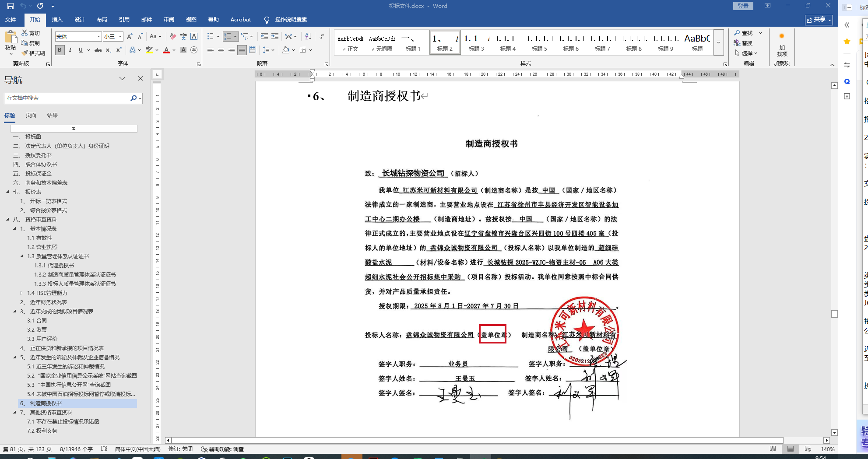Apply the 标题 1 heading style
The image size is (868, 459).
click(413, 42)
